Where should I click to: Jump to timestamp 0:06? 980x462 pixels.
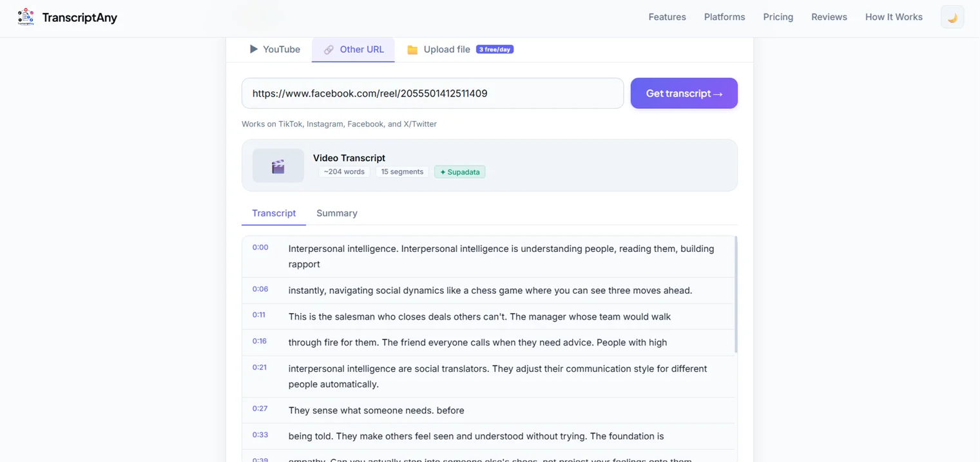coord(260,289)
